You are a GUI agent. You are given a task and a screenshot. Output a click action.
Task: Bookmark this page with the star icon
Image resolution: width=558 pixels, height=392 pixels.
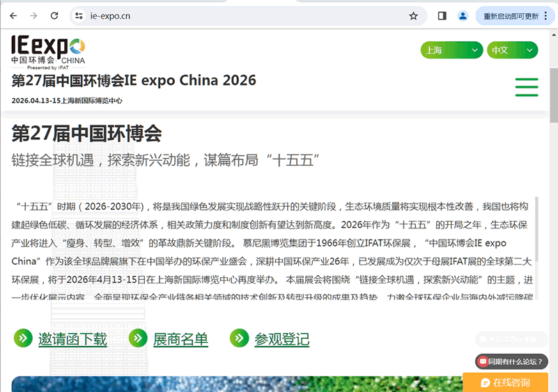point(413,16)
